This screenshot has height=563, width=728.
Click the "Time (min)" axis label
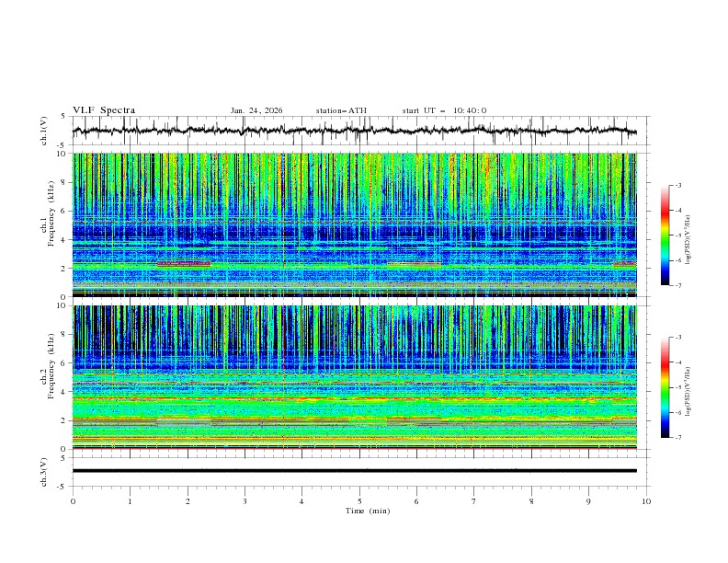(x=368, y=511)
